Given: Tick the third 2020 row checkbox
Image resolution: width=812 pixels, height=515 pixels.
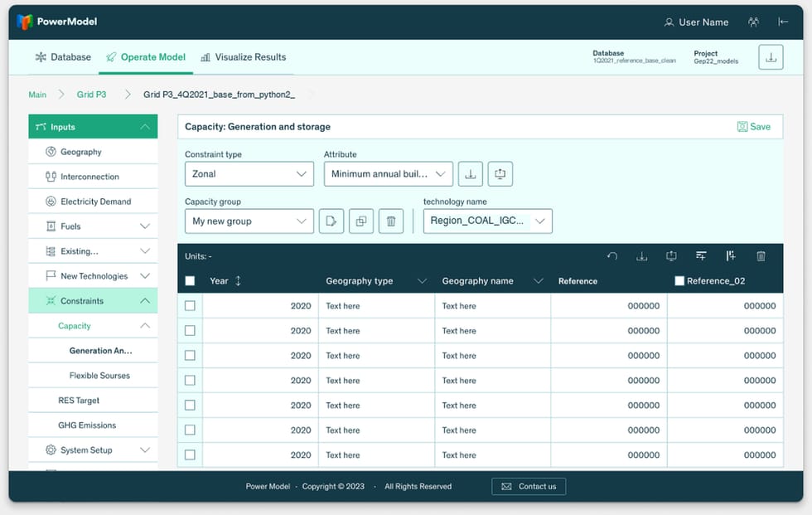Looking at the screenshot, I should tap(190, 356).
